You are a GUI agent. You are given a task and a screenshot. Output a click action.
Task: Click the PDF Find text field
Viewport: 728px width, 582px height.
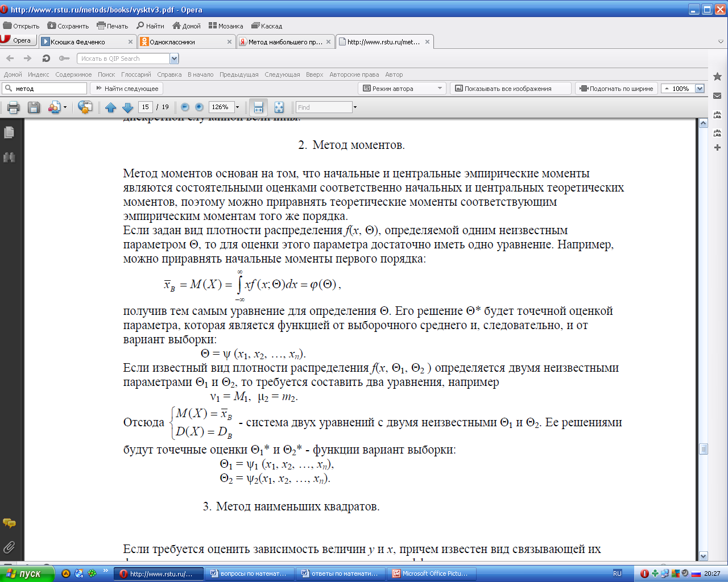coord(324,107)
